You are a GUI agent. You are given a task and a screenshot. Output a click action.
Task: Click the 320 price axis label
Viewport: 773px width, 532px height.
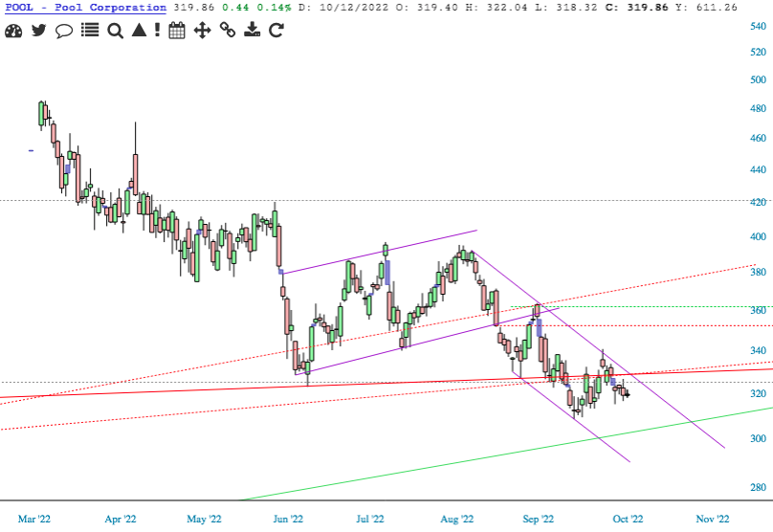pyautogui.click(x=758, y=393)
